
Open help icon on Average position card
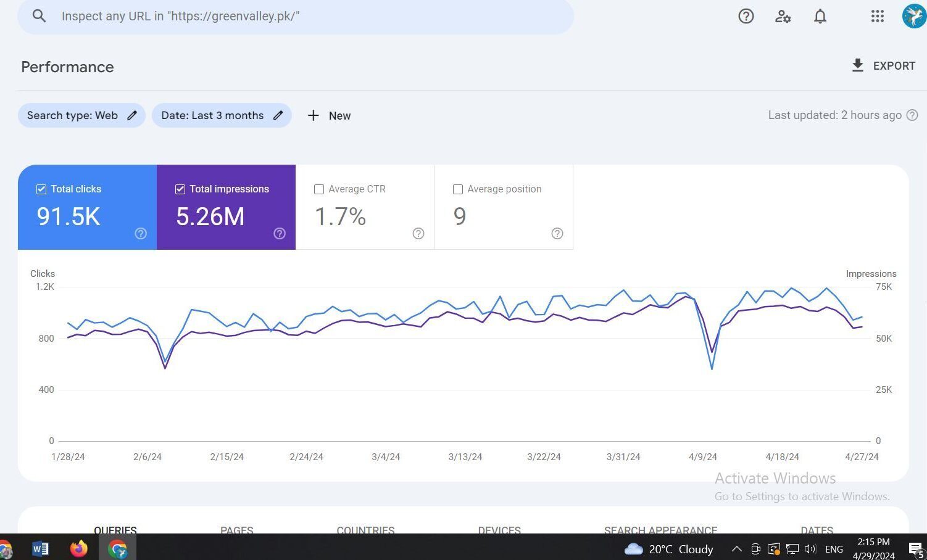click(x=557, y=233)
